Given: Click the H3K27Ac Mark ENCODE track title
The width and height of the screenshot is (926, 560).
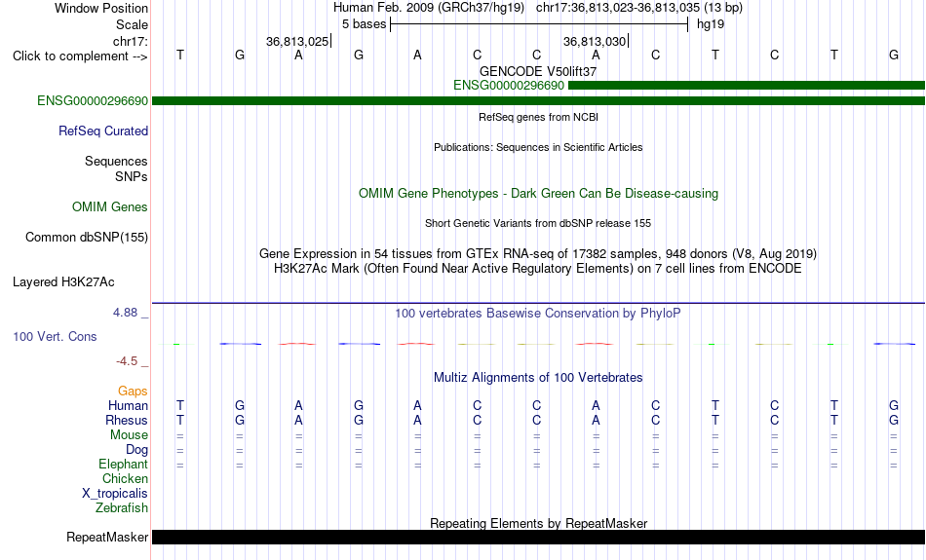Looking at the screenshot, I should click(x=538, y=269).
